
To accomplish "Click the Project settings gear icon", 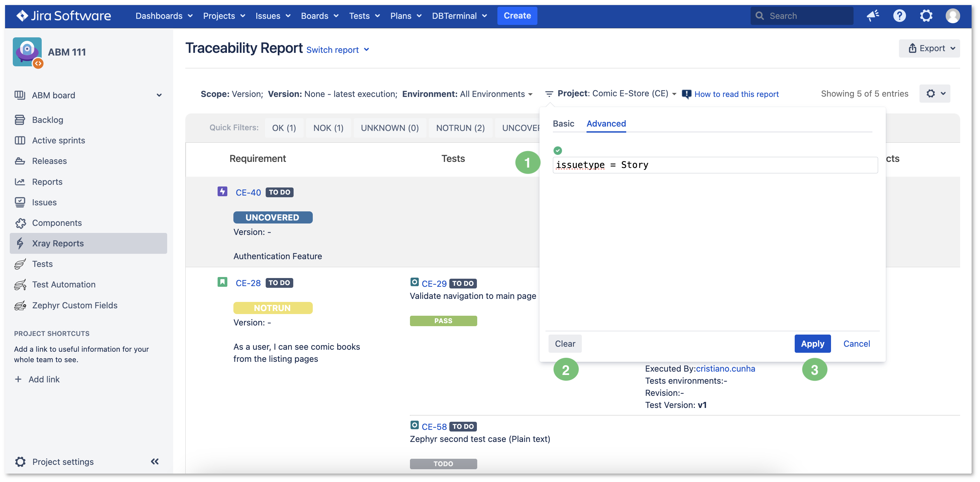I will coord(20,461).
